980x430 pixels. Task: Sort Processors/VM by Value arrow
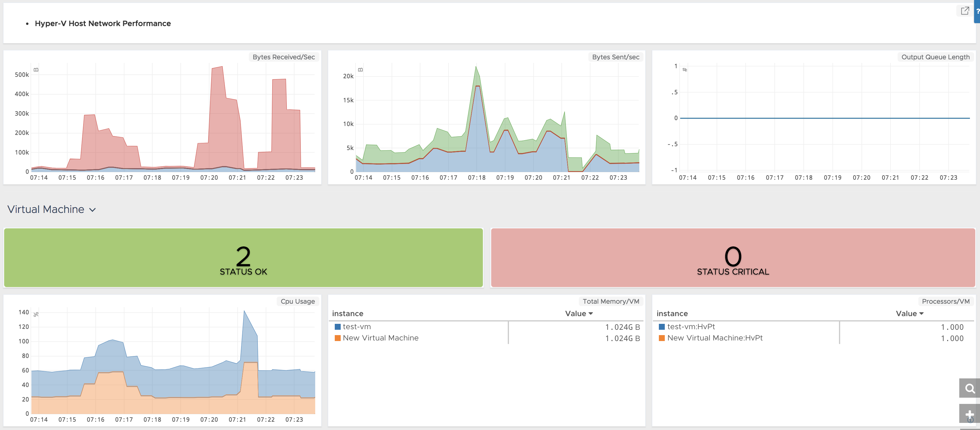pyautogui.click(x=921, y=313)
